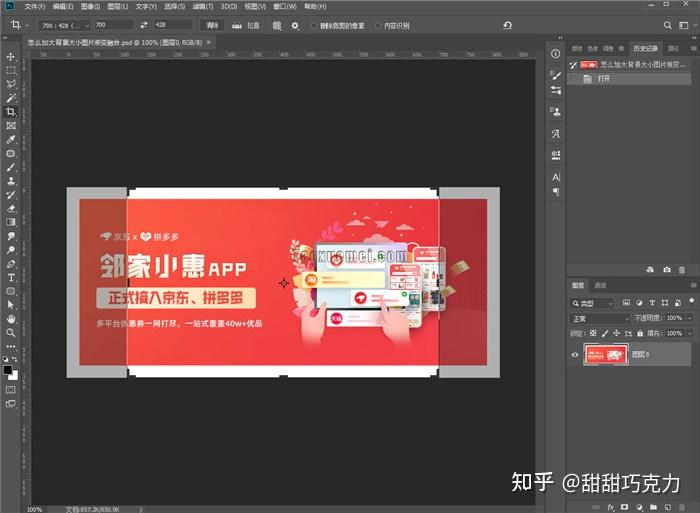This screenshot has width=700, height=513.
Task: Open crop tool preset picker arrow
Action: (x=27, y=26)
